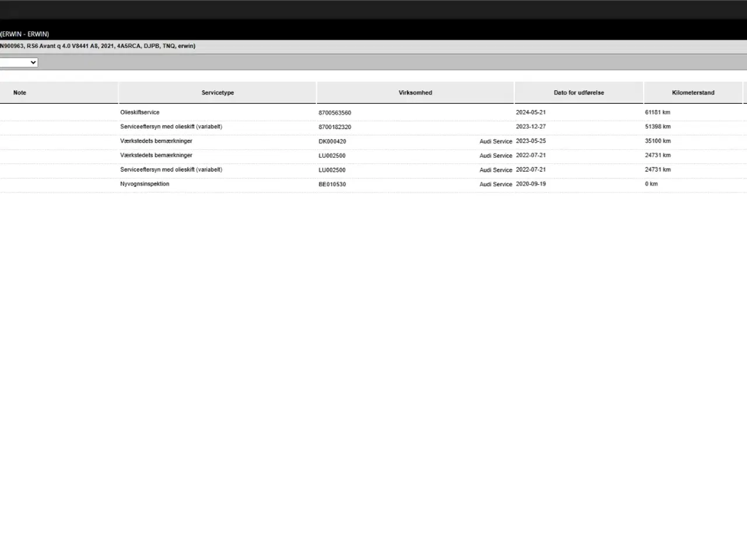The image size is (747, 560).
Task: Select mileage 35100 km
Action: pos(658,141)
